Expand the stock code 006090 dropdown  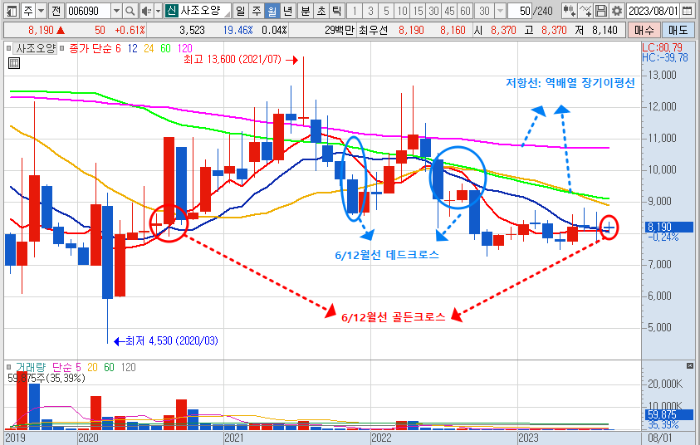(117, 10)
